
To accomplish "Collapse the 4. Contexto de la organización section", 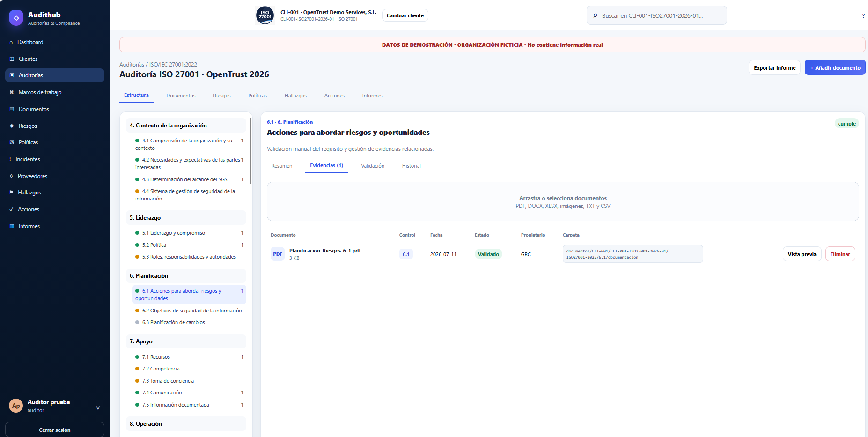I will 186,126.
